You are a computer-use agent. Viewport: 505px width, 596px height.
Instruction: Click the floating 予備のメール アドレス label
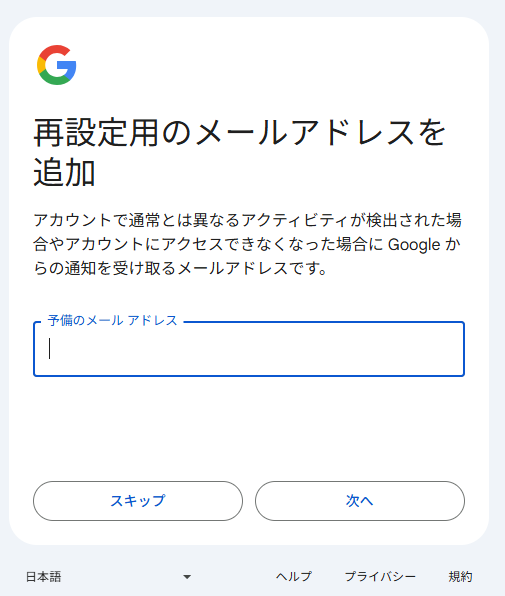[112, 320]
